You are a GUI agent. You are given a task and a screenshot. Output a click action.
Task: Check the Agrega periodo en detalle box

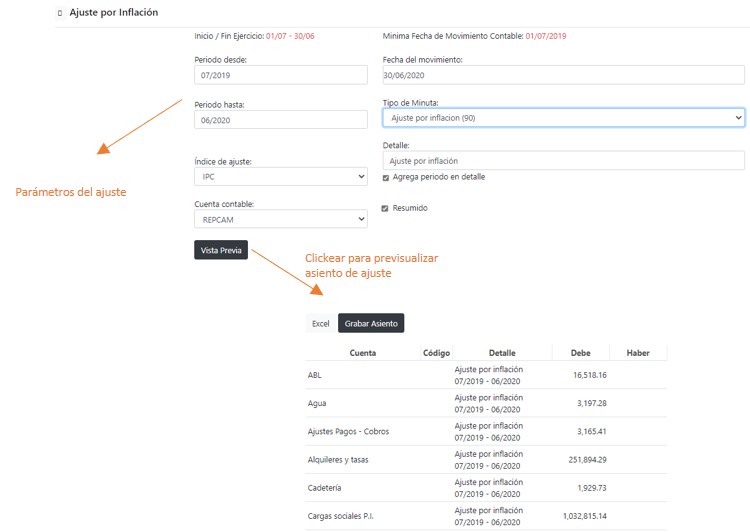pyautogui.click(x=386, y=178)
